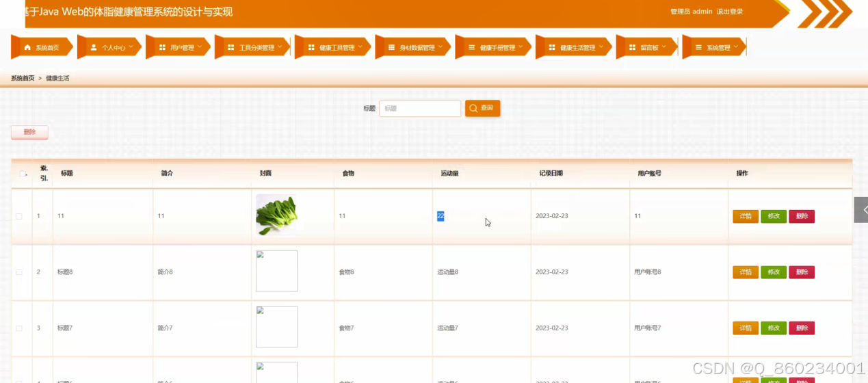Screen dimensions: 868x383
Task: Click the list icon beside 健康手册管理
Action: tap(471, 48)
